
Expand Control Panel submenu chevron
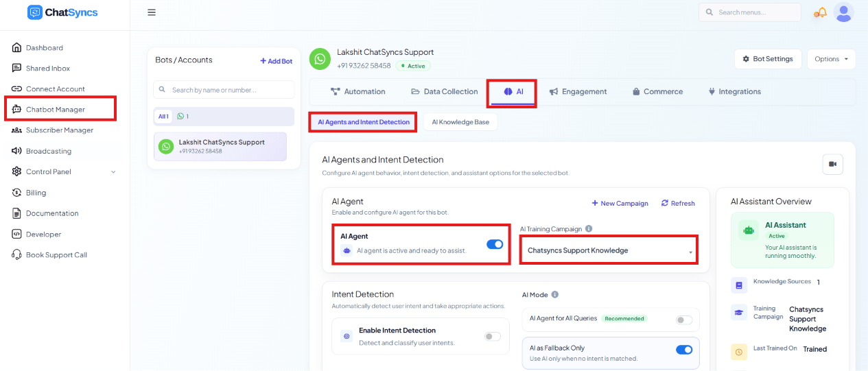113,172
